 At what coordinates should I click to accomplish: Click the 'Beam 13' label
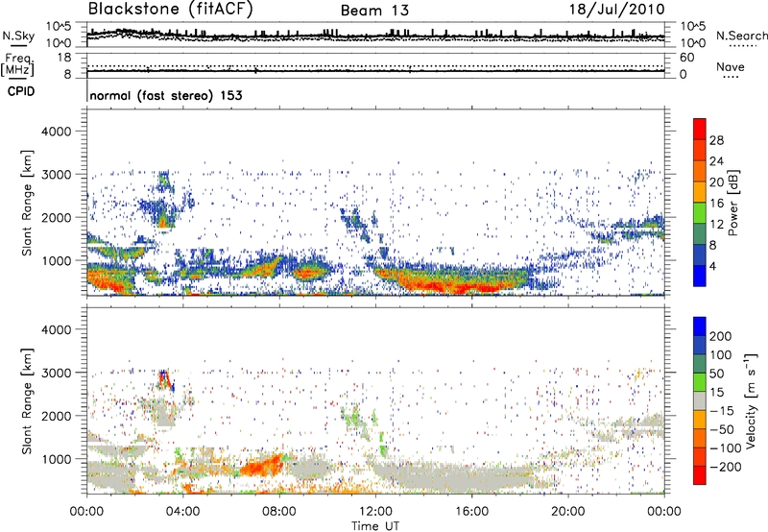(x=374, y=11)
